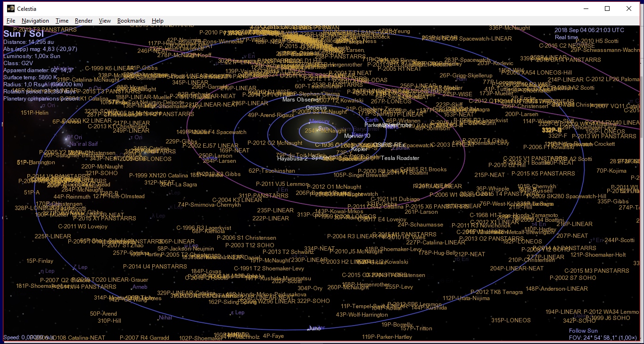This screenshot has height=344, width=644.
Task: Select comet 112P-Urata-Niijima
Action: 466,298
